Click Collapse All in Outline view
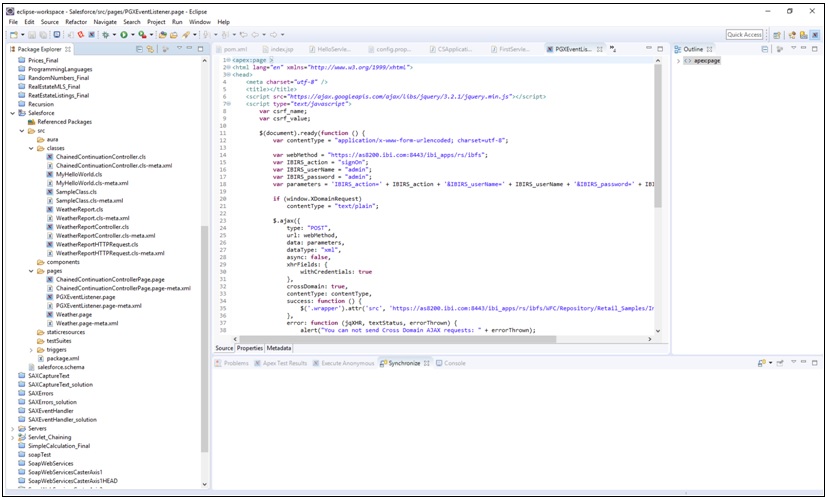The width and height of the screenshot is (828, 500). (764, 49)
